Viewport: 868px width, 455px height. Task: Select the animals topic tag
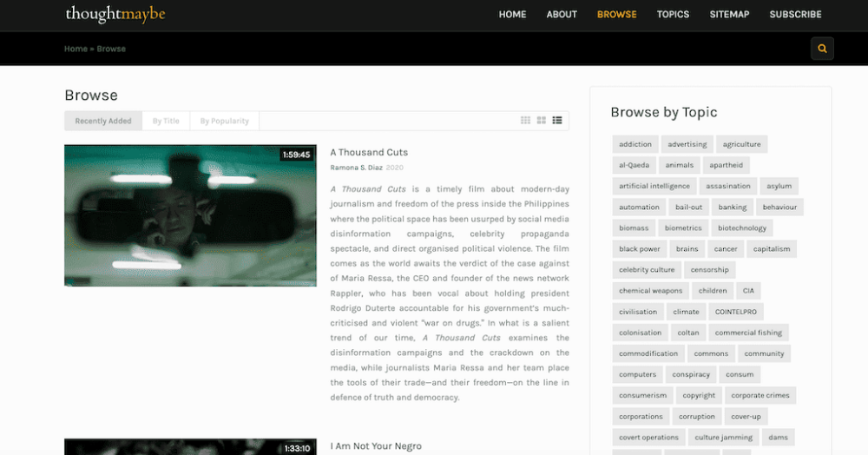(x=680, y=165)
